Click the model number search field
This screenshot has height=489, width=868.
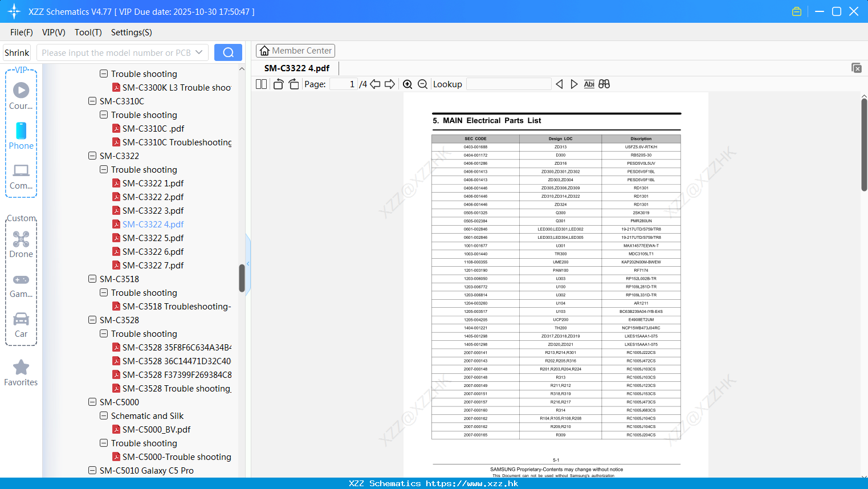coord(117,52)
